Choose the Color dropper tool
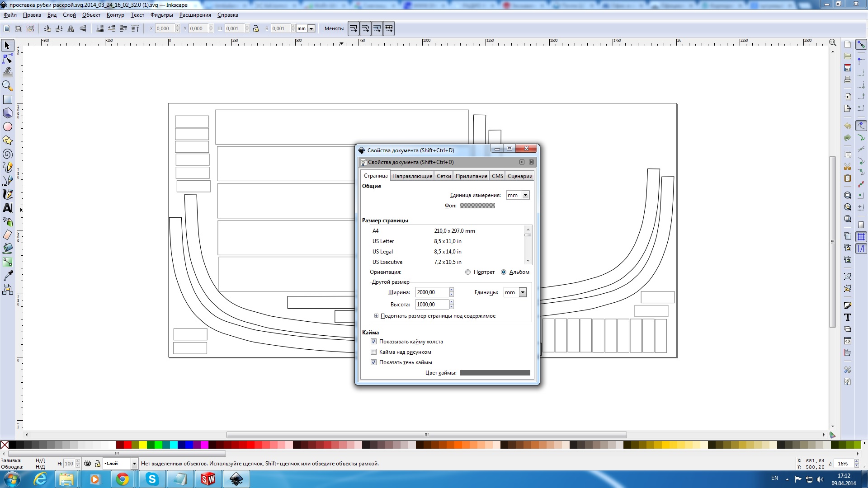 tap(7, 275)
